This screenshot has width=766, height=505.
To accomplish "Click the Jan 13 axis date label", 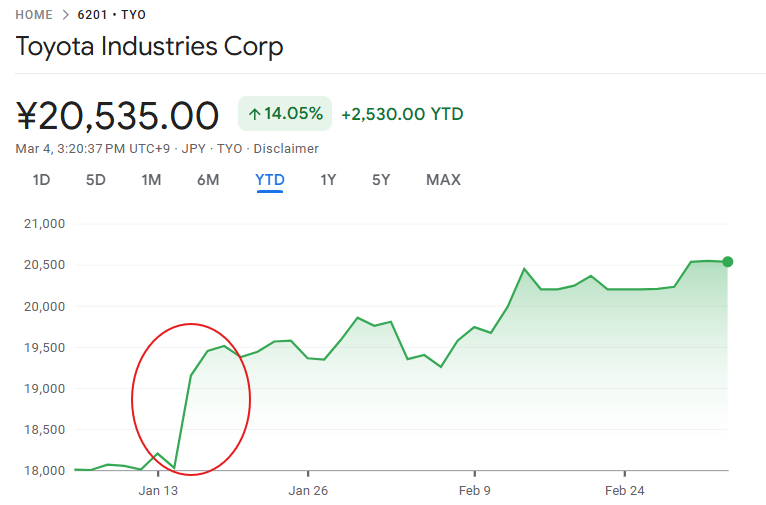I will pyautogui.click(x=158, y=490).
